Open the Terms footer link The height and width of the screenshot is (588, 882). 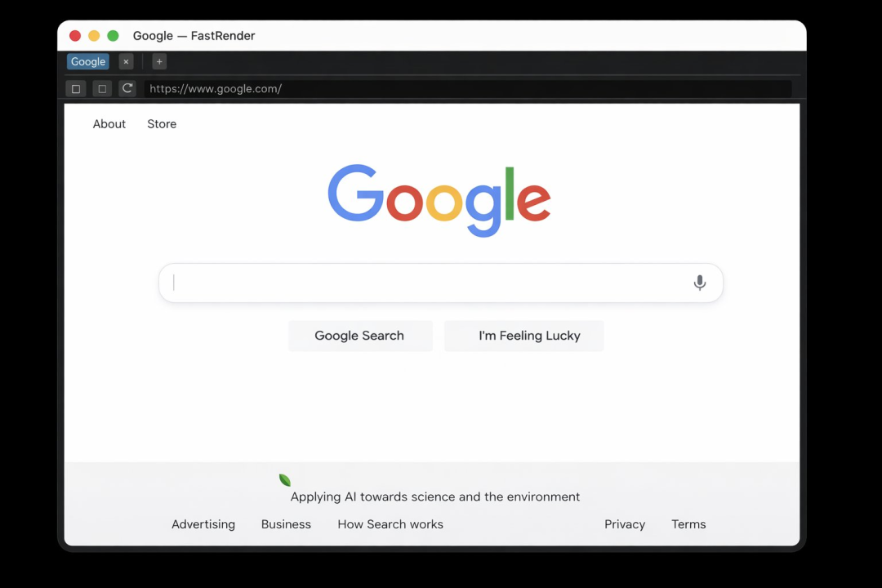coord(688,524)
